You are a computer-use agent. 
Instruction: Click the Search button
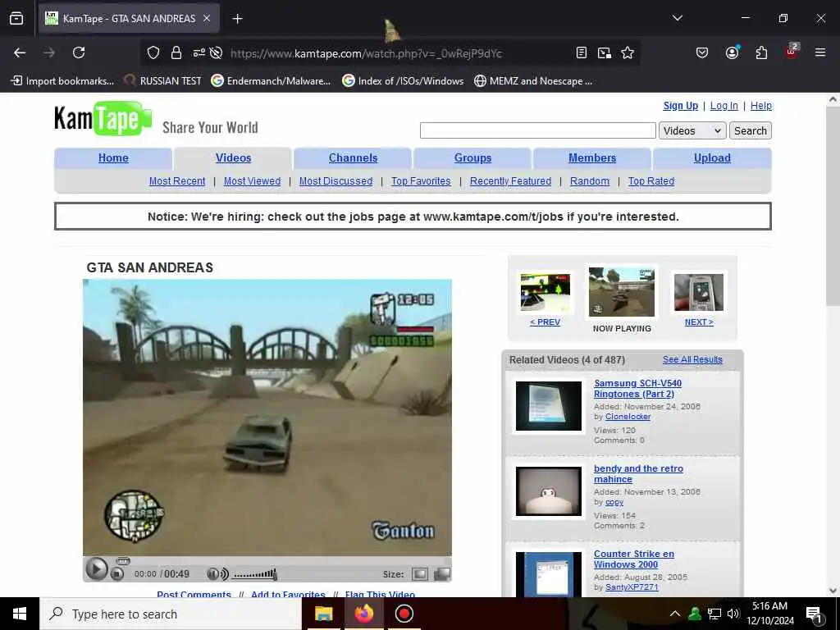click(x=750, y=130)
